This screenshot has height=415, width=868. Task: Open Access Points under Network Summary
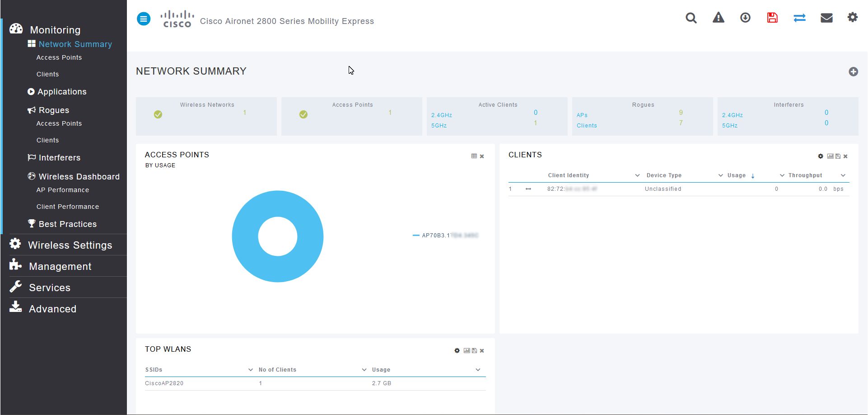click(59, 57)
